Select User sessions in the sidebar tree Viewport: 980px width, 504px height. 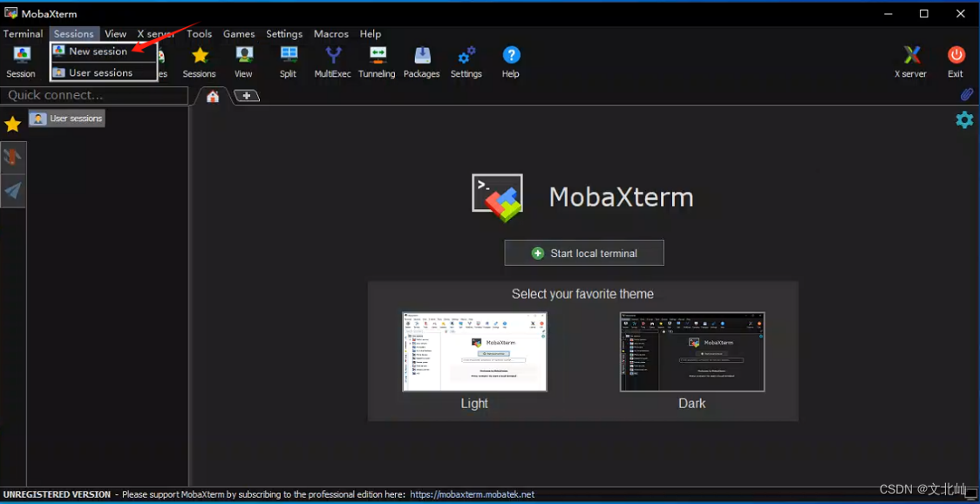coord(67,119)
